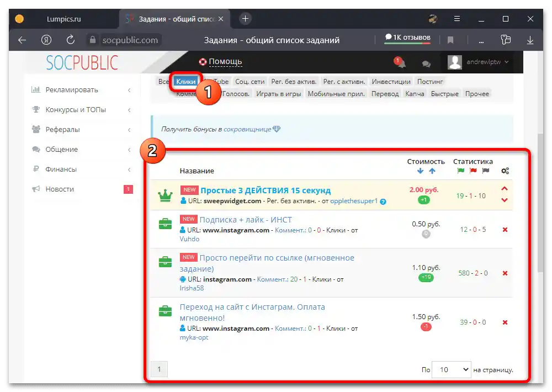This screenshot has width=552, height=392.
Task: Click the SOCPUBLIC site logo
Action: (82, 63)
